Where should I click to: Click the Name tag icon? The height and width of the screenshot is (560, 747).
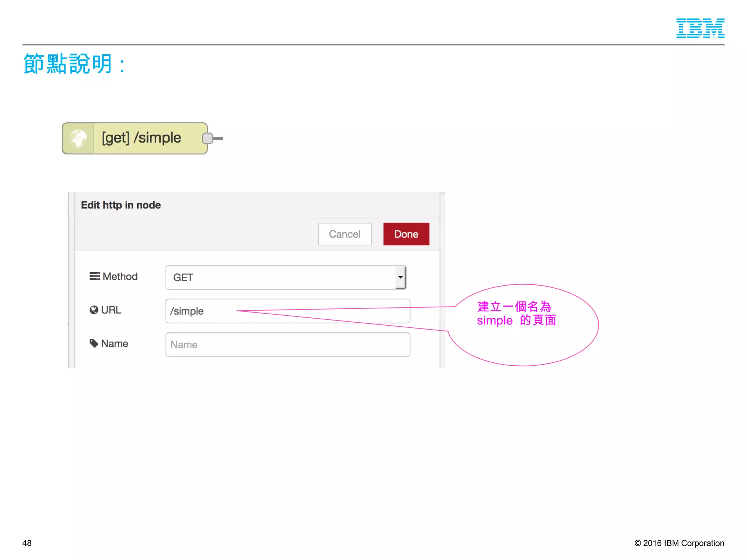pos(94,343)
